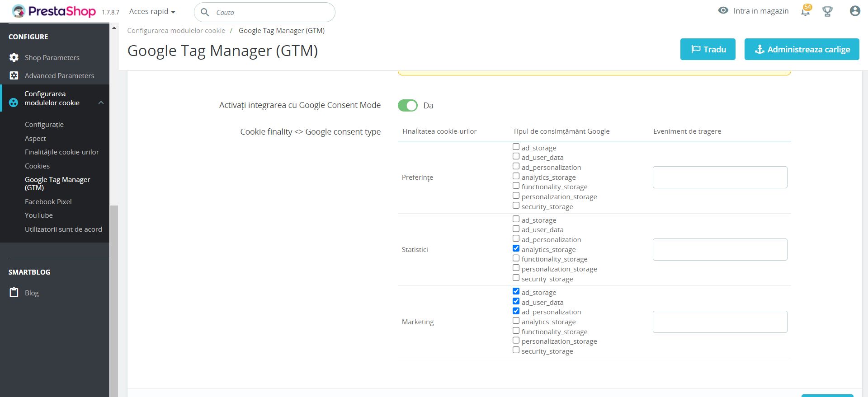Click the Advanced Parameters icon
Viewport: 868px width, 397px height.
click(14, 75)
